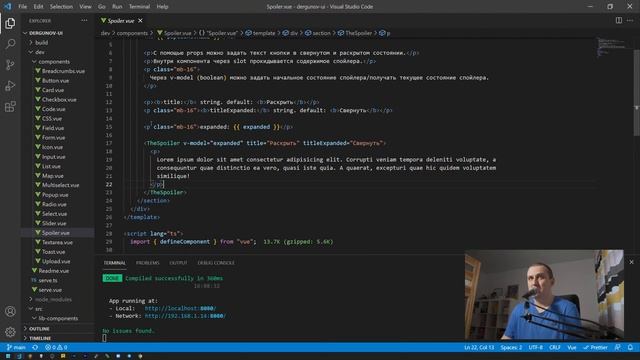Open the localhost:8080 link in terminal
The width and height of the screenshot is (640, 360).
[x=180, y=308]
